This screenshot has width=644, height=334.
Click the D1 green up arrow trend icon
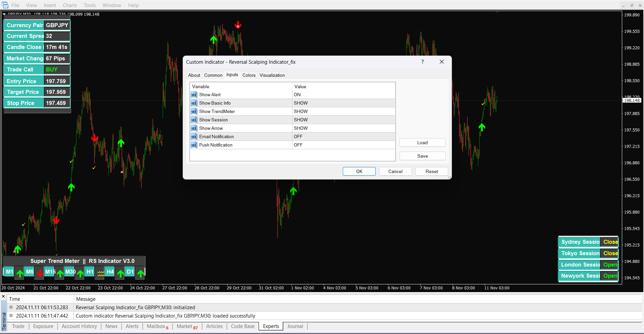(141, 273)
